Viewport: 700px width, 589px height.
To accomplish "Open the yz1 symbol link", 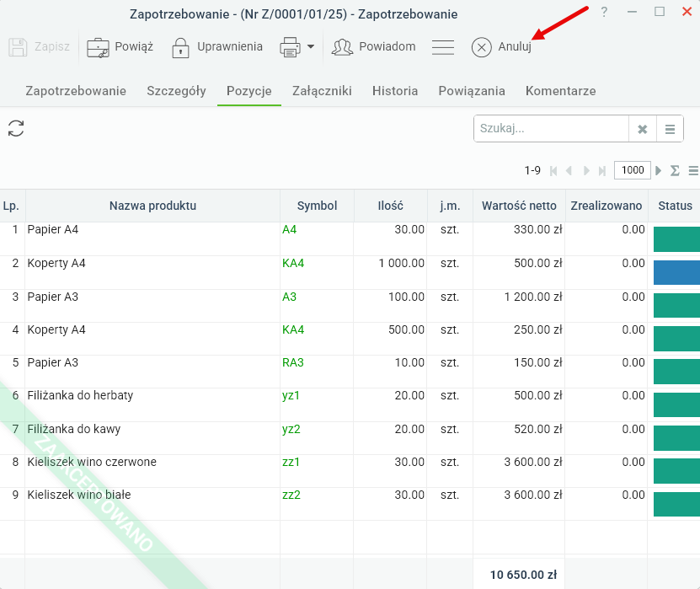I will click(x=291, y=396).
